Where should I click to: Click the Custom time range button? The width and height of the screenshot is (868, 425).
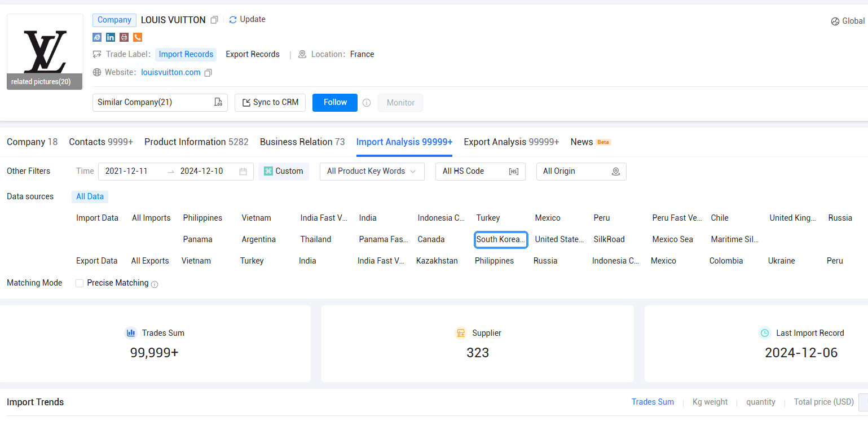[284, 172]
